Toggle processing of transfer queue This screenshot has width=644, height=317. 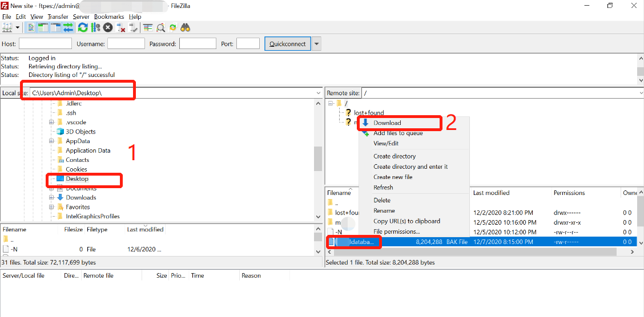click(96, 27)
